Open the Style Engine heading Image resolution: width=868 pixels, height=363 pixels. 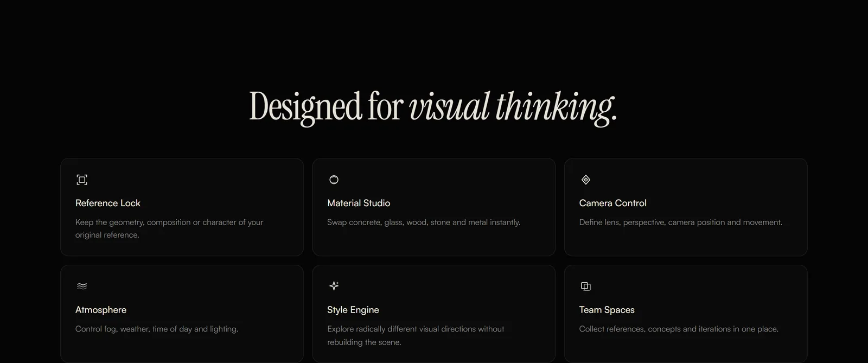[x=353, y=310]
